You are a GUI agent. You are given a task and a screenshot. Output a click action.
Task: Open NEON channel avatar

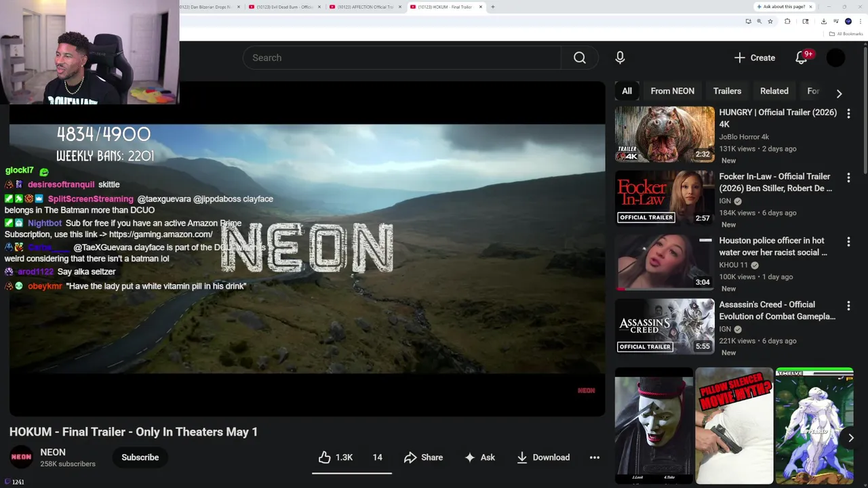[21, 457]
